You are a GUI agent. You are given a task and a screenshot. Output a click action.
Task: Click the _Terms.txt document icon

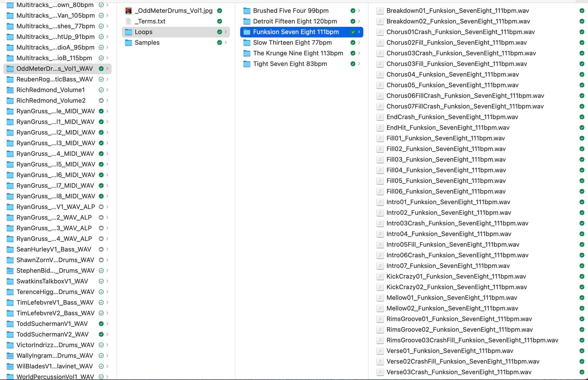[x=128, y=21]
